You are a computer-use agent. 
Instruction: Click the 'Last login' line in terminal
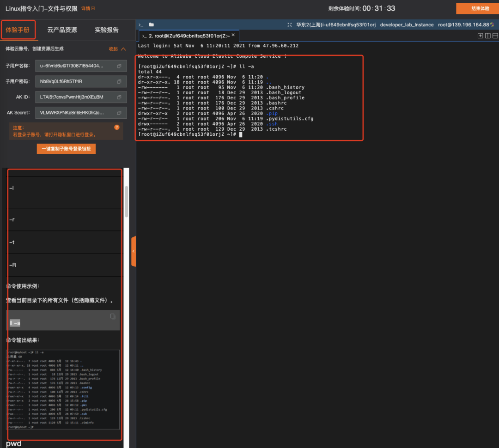click(x=218, y=46)
